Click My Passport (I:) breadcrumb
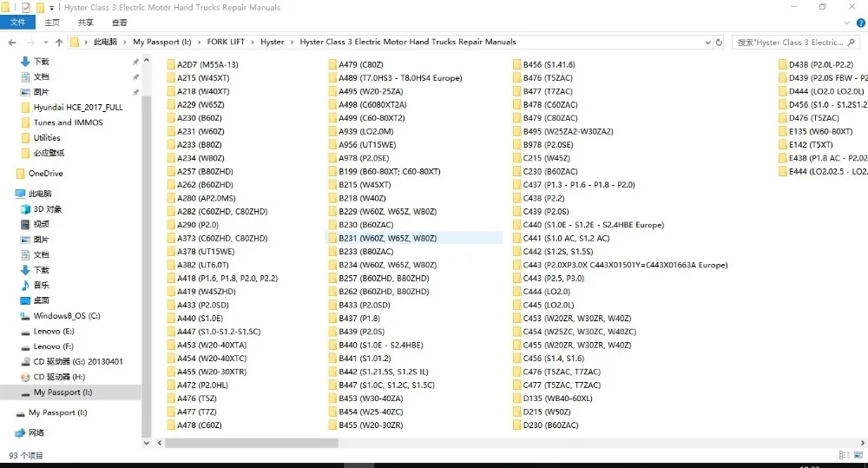 (x=162, y=42)
